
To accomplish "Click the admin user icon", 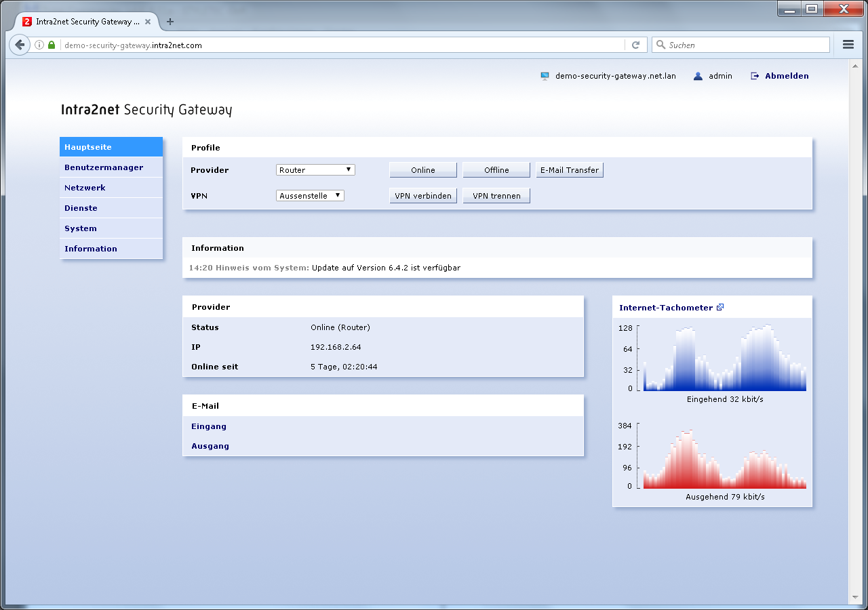I will pos(698,77).
